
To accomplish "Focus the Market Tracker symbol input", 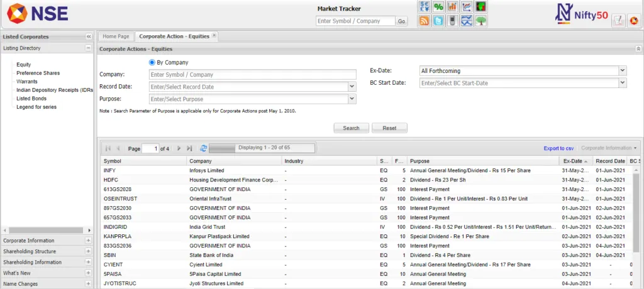I will 356,21.
